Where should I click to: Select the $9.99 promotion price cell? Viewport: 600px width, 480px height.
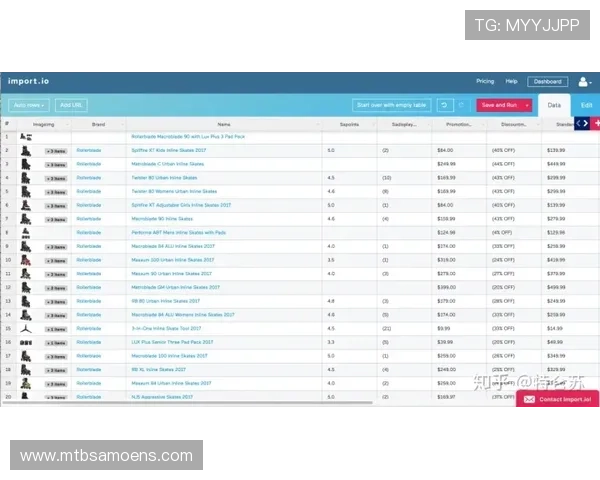tap(459, 329)
